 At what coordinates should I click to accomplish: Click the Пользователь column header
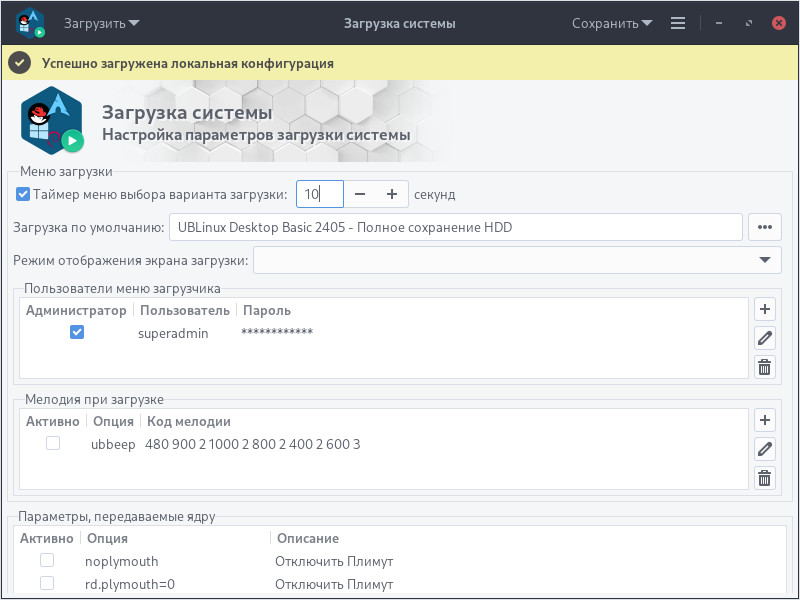coord(185,310)
